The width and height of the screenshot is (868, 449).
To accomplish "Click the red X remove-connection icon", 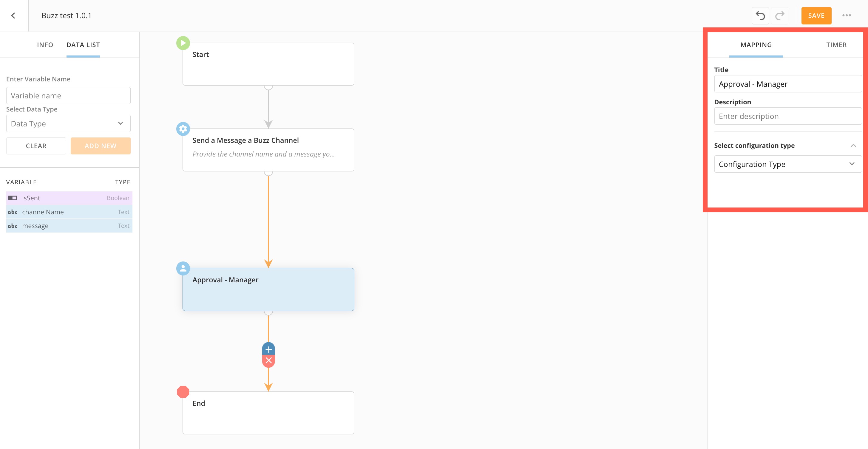I will click(268, 361).
